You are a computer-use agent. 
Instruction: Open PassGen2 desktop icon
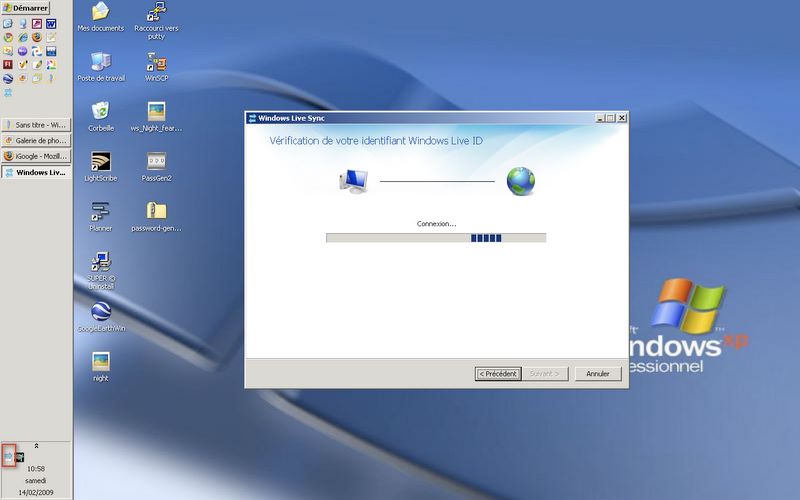click(x=156, y=167)
